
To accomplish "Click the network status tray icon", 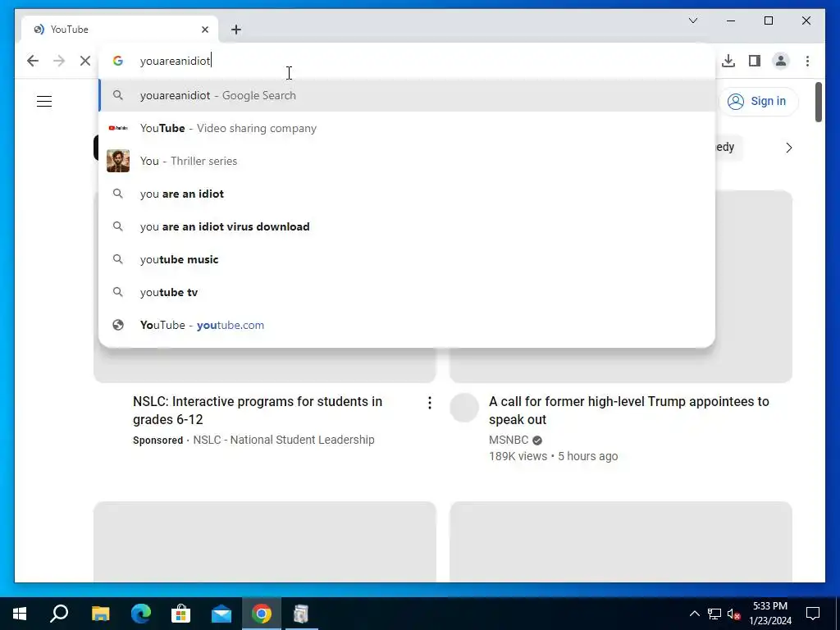I will tap(714, 614).
